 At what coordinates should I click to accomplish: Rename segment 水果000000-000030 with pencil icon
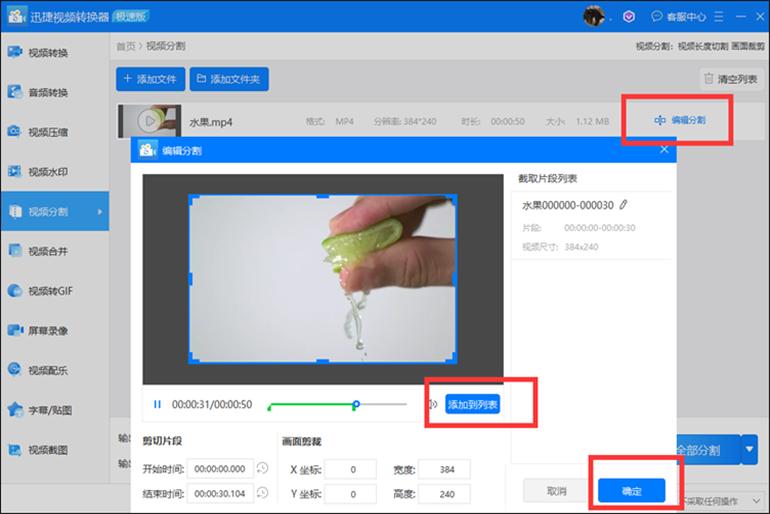click(x=623, y=205)
